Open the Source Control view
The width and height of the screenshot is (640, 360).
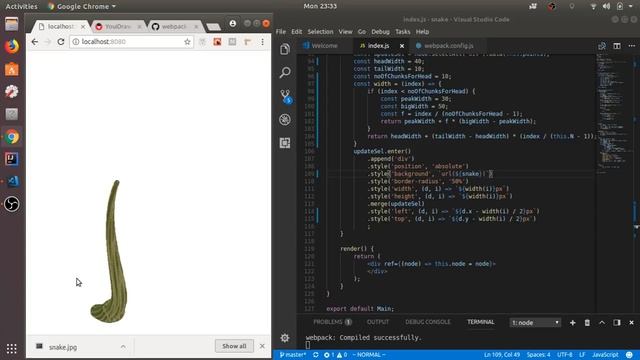285,96
